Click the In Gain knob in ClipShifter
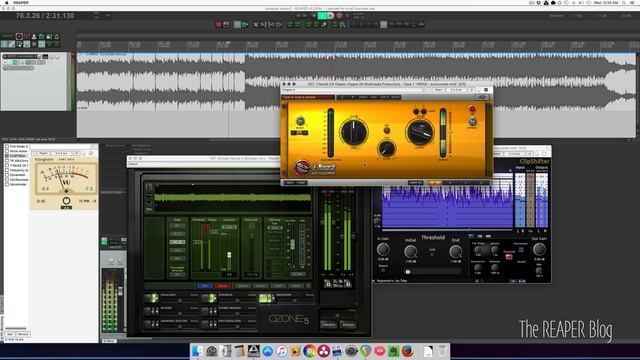Screen dimensions: 640x360 [x=383, y=249]
